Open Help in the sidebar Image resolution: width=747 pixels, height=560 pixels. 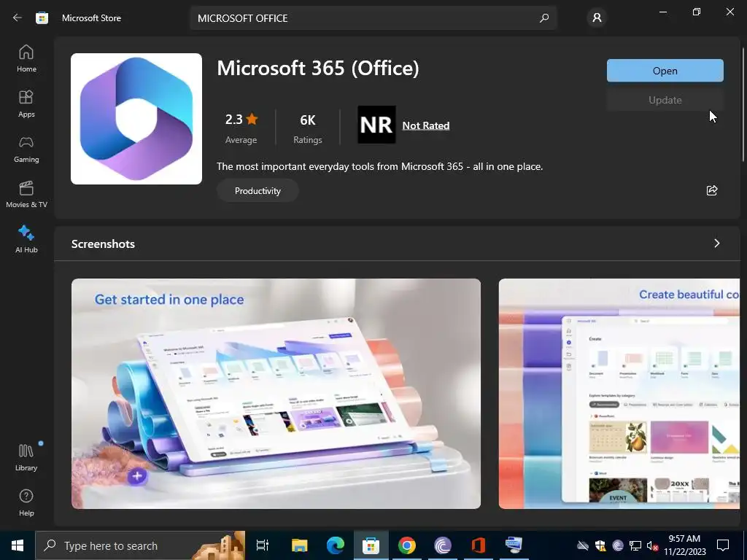tap(26, 502)
